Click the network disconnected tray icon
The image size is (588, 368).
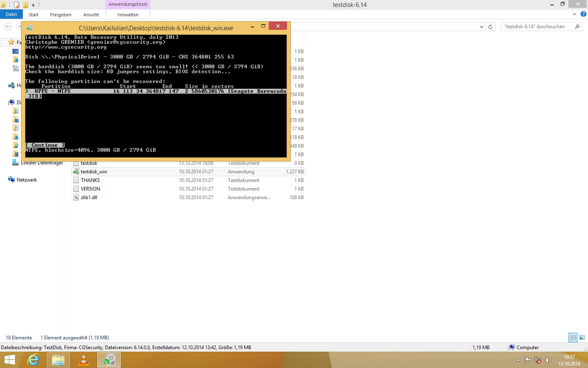click(x=538, y=360)
